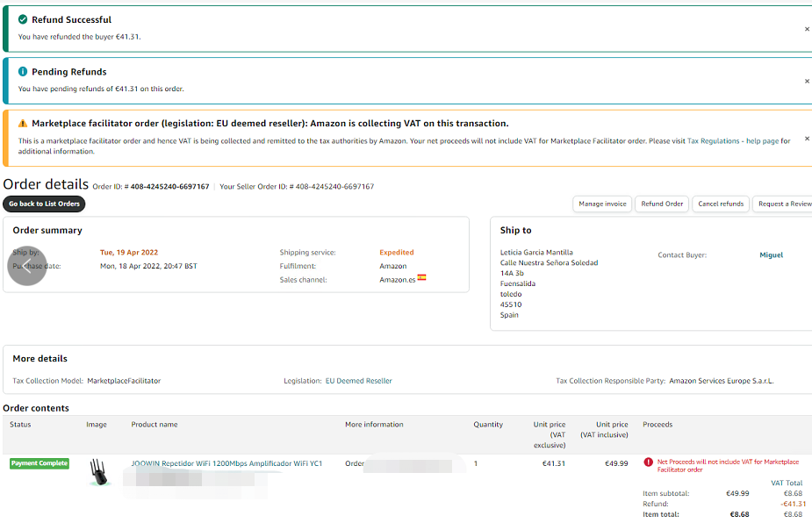Click the green Refund Successful checkmark icon
This screenshot has width=812, height=523.
click(x=23, y=19)
